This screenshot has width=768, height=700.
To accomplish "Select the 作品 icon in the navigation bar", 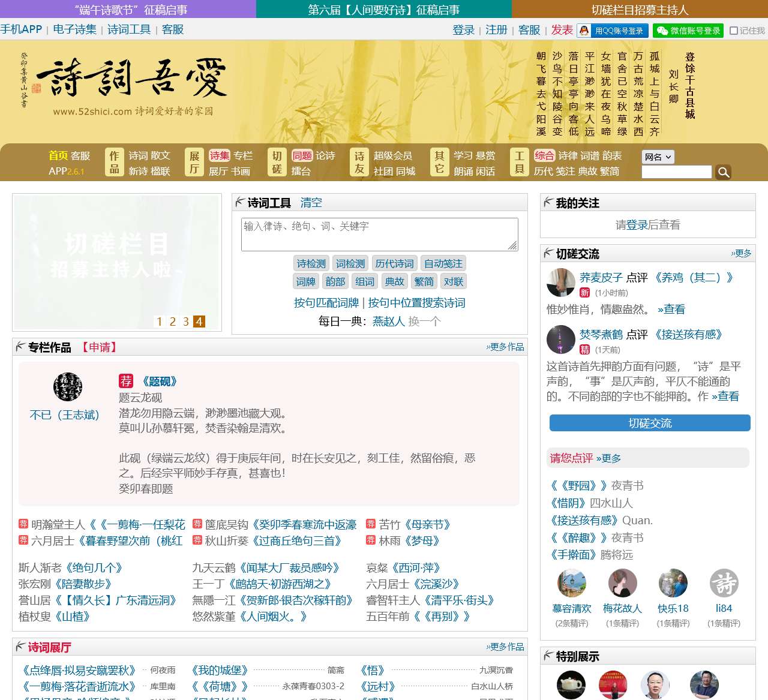I will [x=114, y=162].
